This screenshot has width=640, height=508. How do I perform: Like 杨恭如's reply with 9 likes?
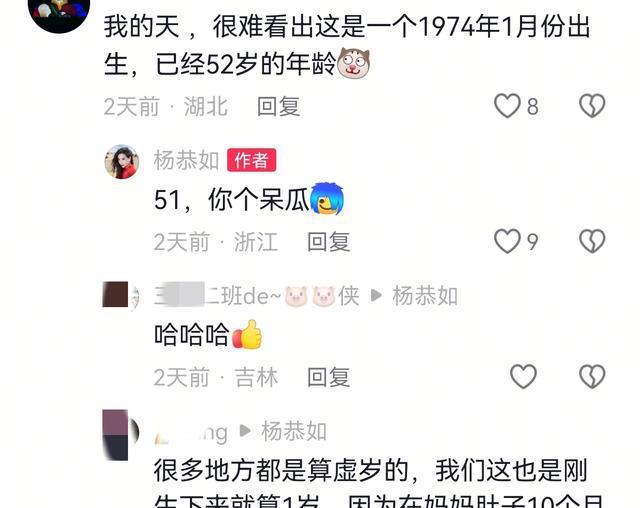(507, 241)
